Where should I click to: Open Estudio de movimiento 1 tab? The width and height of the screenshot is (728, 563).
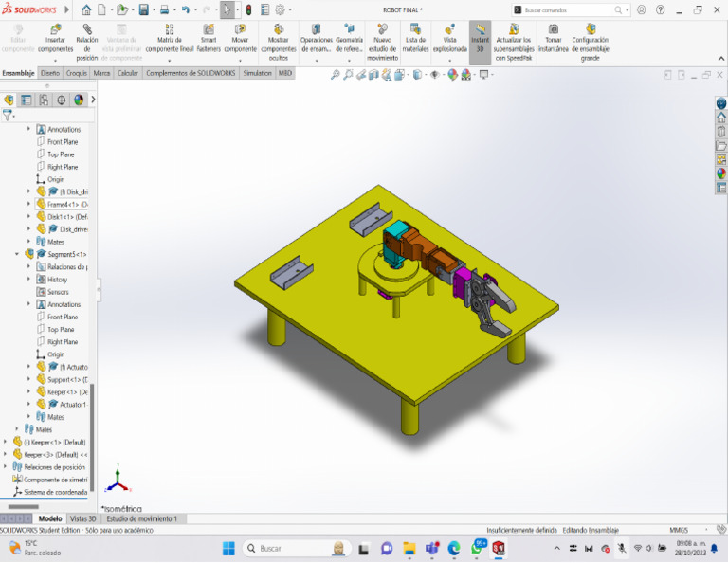(x=141, y=518)
